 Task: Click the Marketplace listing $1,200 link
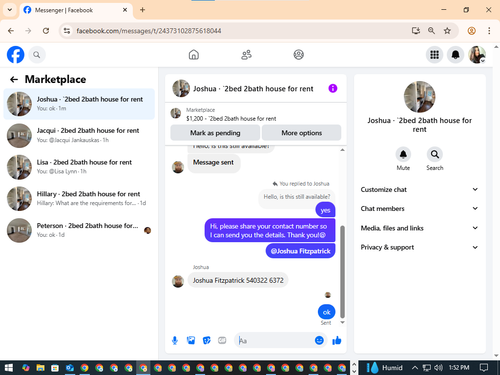(x=231, y=118)
